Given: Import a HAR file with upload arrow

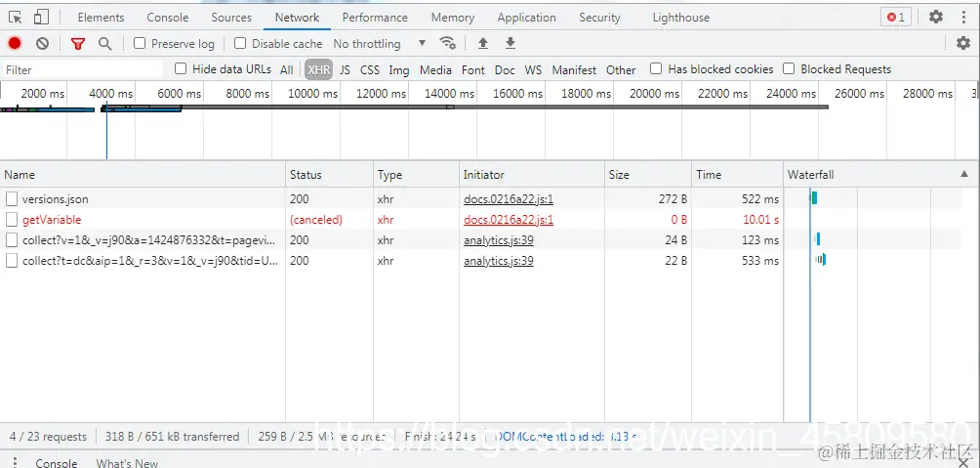Looking at the screenshot, I should click(482, 43).
